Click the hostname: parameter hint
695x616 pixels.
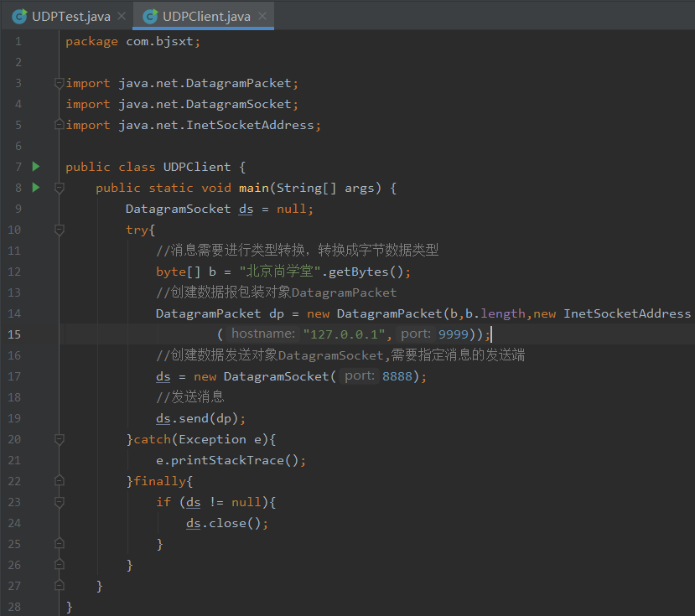263,334
